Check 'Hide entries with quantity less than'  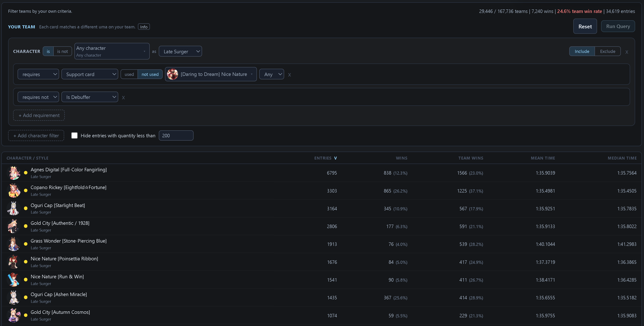75,136
